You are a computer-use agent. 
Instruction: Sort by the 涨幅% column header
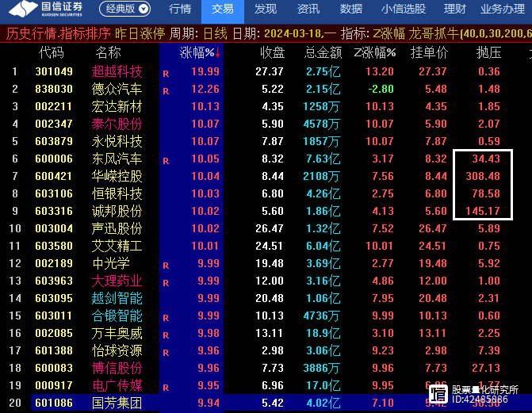coord(200,52)
